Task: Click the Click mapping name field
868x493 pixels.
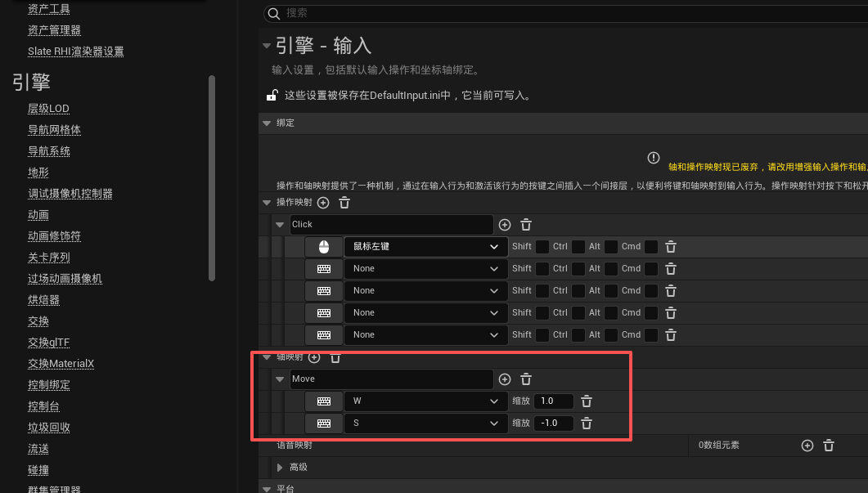Action: [x=391, y=225]
